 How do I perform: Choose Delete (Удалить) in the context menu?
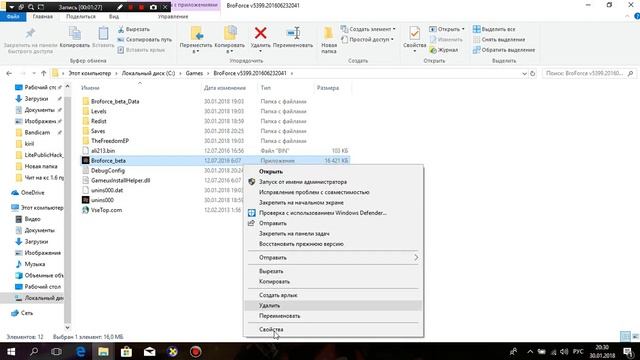point(333,306)
